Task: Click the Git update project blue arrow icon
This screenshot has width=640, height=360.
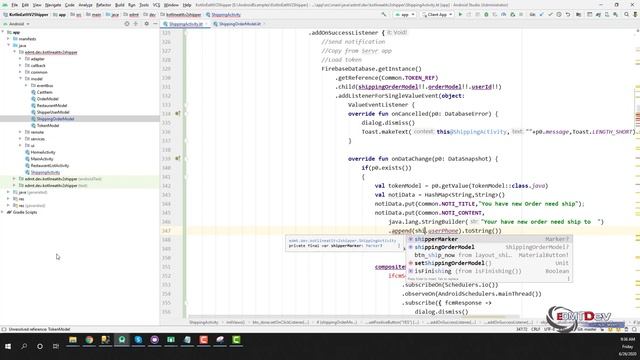Action: click(x=542, y=14)
